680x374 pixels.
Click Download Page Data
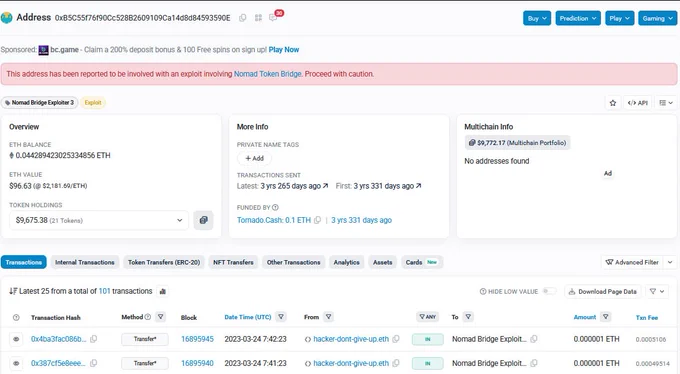click(603, 292)
